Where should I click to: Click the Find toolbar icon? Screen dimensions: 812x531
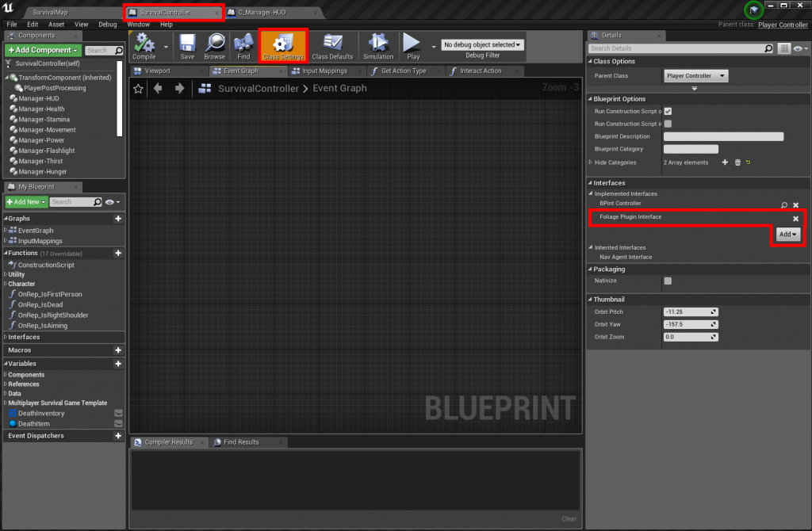(243, 44)
